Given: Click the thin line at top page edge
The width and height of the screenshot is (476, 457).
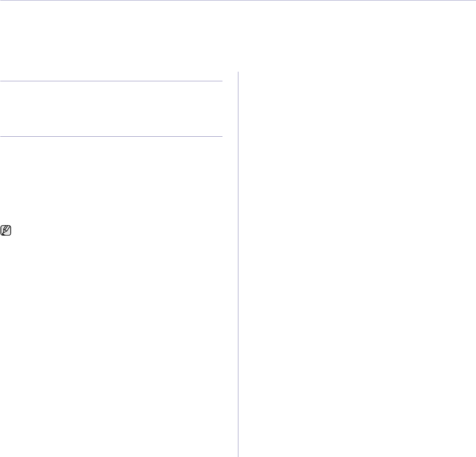Looking at the screenshot, I should [238, 0].
